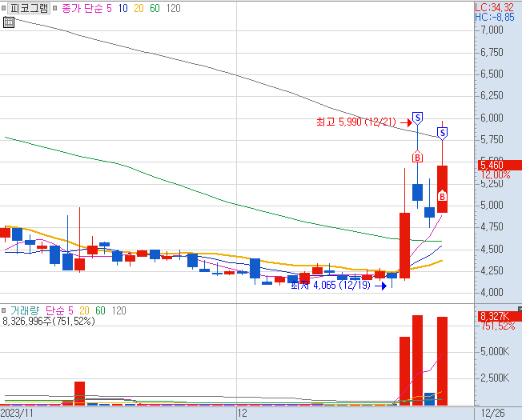Open the grid data table icon
Screen dimensions: 522x420
click(x=9, y=22)
